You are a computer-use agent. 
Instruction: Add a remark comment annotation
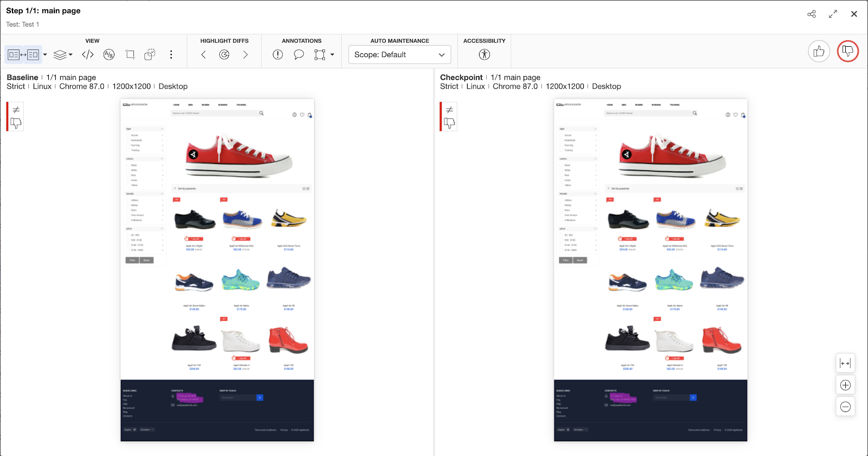pos(298,55)
